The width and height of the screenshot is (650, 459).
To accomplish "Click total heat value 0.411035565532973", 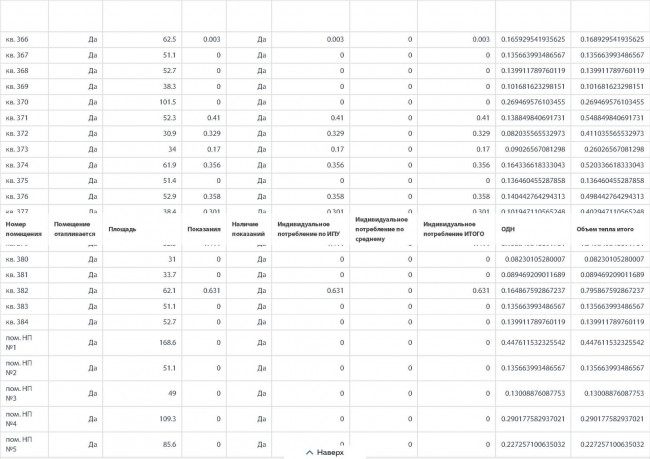I will pos(612,134).
